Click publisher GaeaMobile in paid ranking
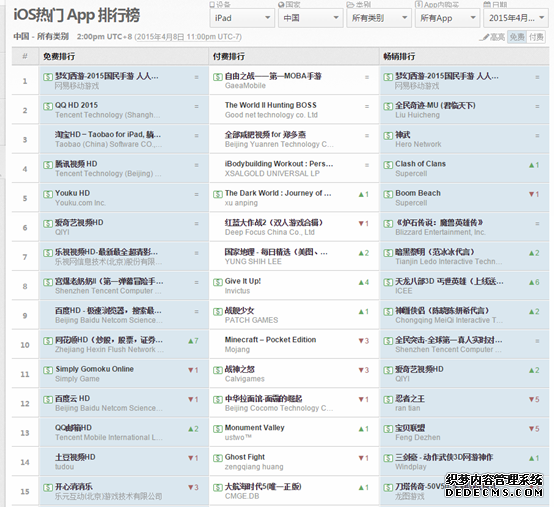The image size is (554, 507). 245,86
